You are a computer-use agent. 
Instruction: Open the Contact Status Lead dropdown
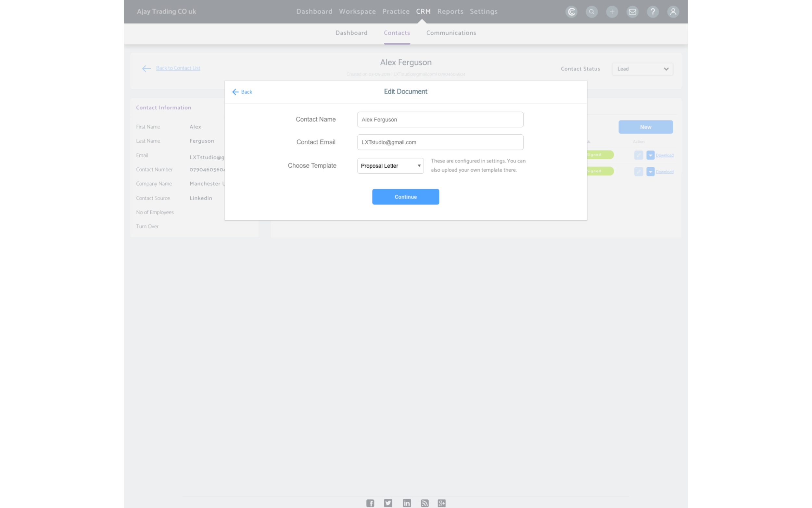[642, 69]
